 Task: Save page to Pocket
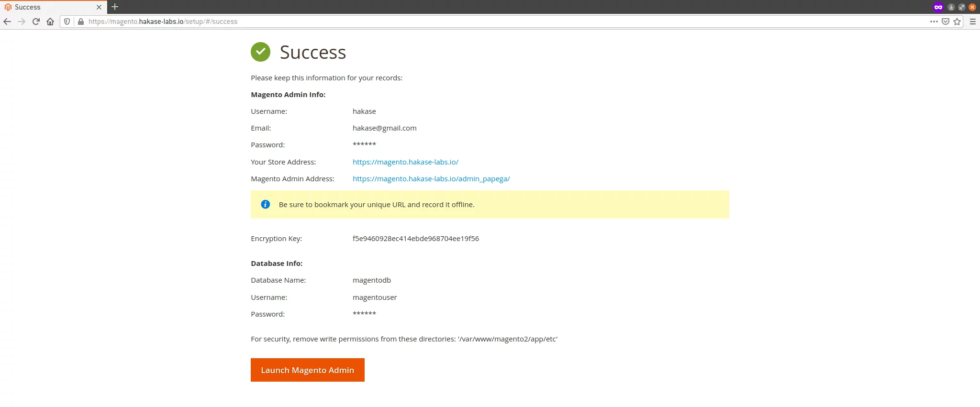click(x=946, y=22)
